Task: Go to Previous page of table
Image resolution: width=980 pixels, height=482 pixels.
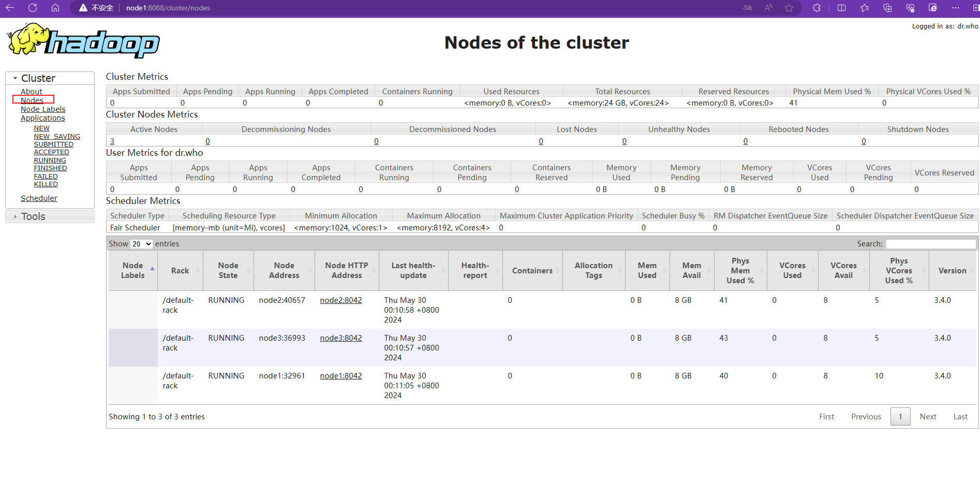Action: [866, 417]
